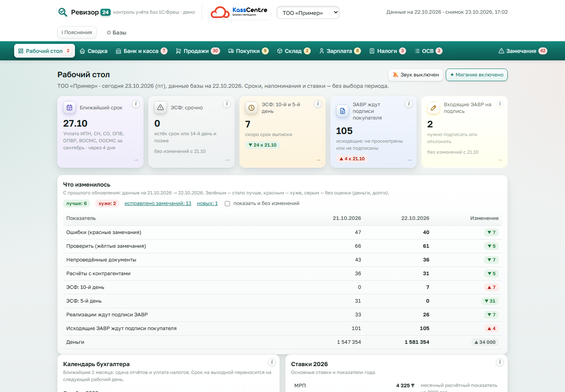Click warning triangle icon on ЭСФ срочно card
Screen dimensions: 565x392
(x=160, y=107)
